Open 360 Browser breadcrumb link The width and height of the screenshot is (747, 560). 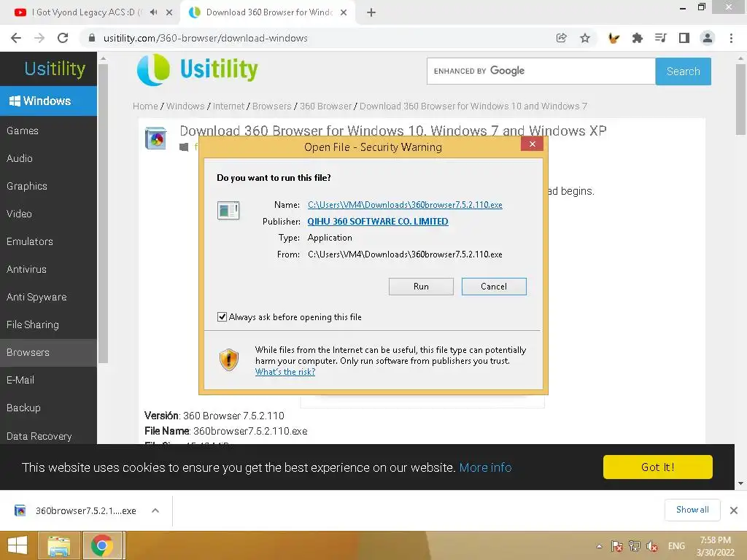click(326, 106)
